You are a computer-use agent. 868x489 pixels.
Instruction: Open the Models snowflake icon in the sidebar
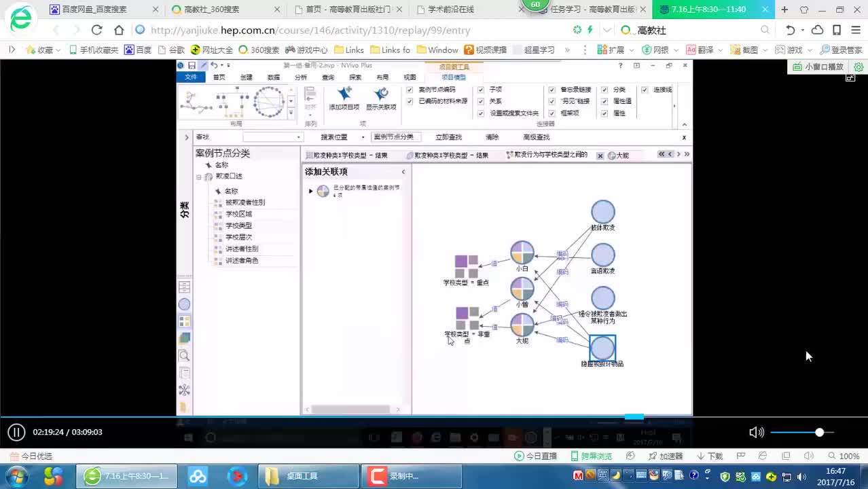[x=184, y=390]
